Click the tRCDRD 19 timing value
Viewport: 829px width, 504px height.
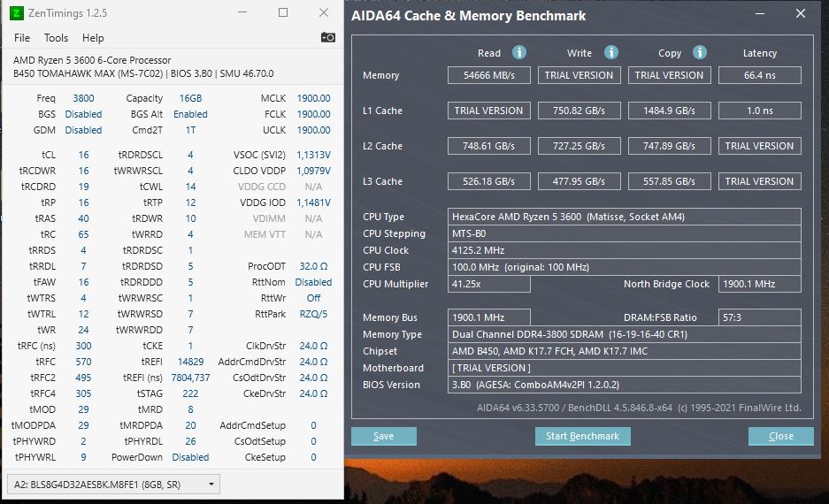(83, 187)
